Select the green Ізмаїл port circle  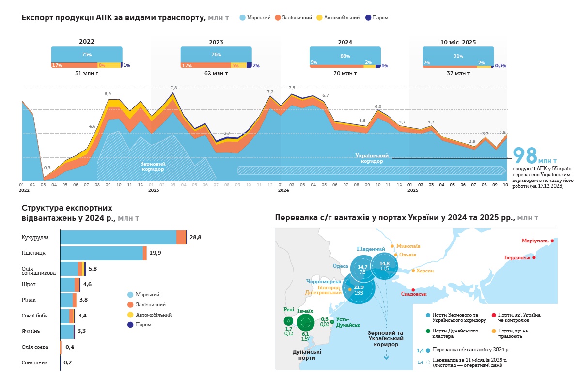(306, 322)
